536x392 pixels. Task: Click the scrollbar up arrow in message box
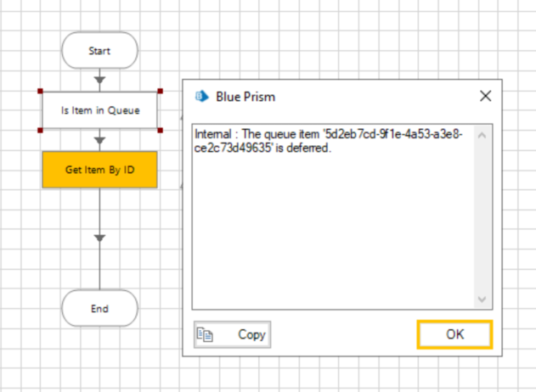click(x=482, y=135)
